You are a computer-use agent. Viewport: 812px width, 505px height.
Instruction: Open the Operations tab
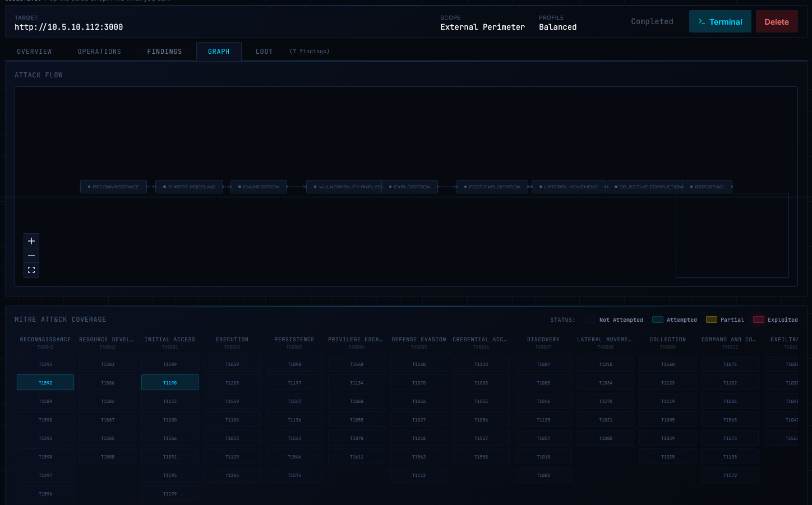click(99, 52)
